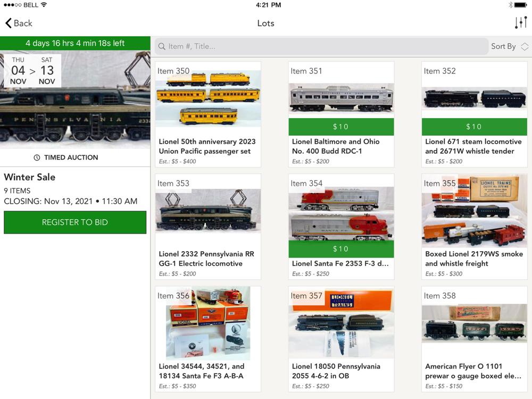Select title Lionel 2332 Pennsylvania RR GG-1
Screen dimensions: 532x399
206,259
